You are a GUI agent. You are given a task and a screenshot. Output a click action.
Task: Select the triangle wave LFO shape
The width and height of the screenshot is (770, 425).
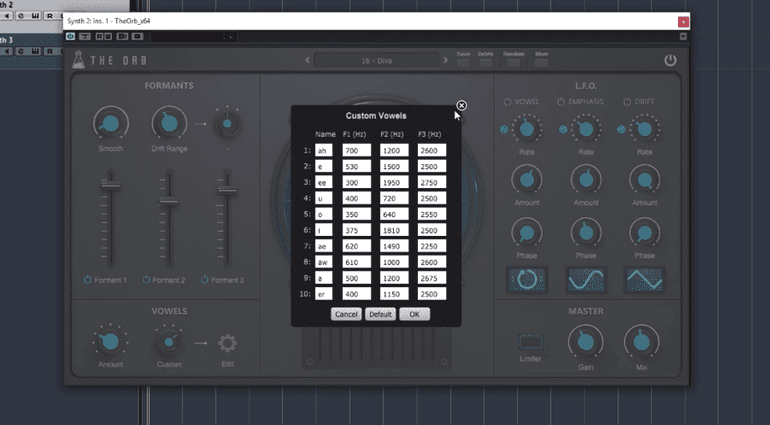pyautogui.click(x=644, y=279)
